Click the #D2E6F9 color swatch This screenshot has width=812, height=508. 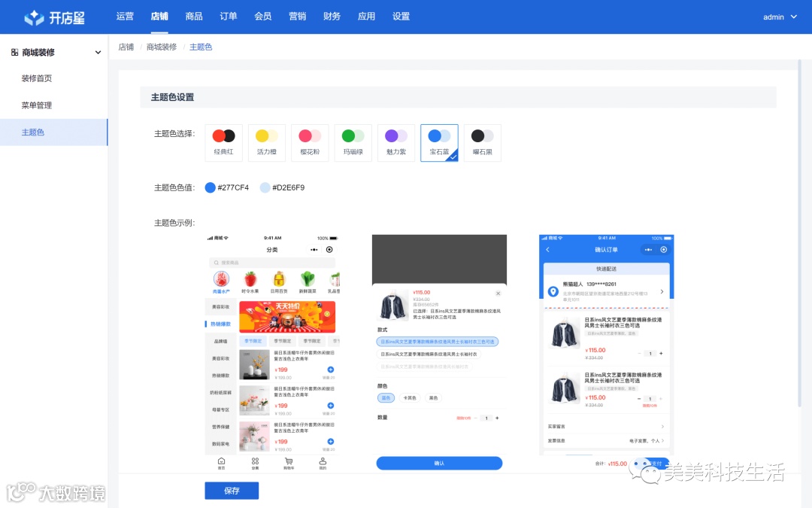(x=265, y=187)
